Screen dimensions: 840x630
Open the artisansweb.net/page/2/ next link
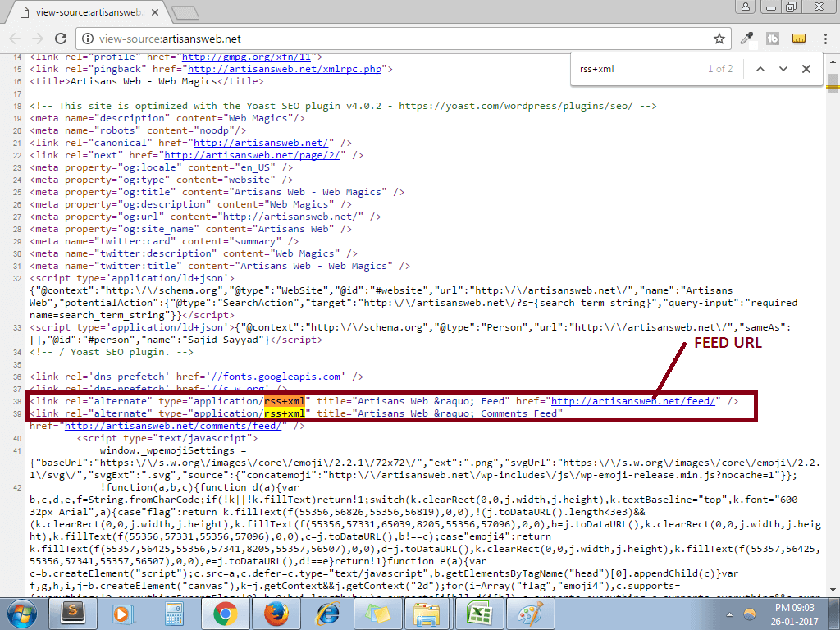coord(253,155)
